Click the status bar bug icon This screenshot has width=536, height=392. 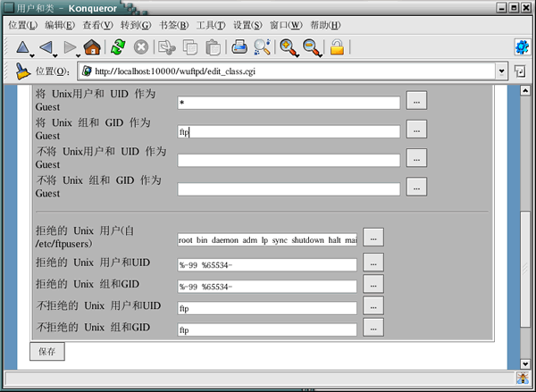tap(523, 378)
